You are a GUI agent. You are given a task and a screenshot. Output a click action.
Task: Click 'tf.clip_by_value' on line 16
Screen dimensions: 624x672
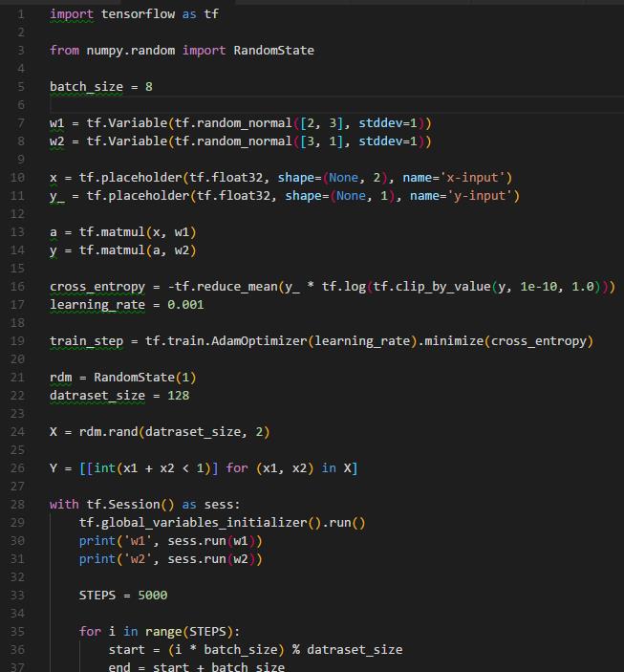(432, 287)
